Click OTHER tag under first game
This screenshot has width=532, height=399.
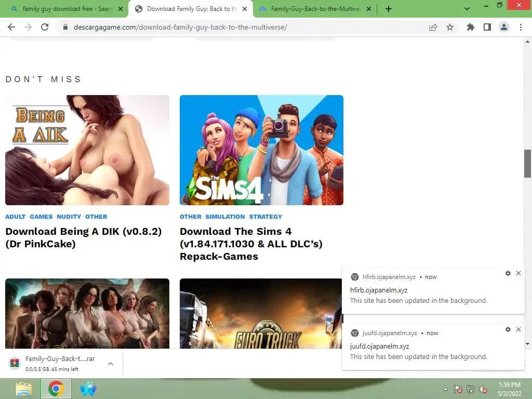(x=96, y=217)
